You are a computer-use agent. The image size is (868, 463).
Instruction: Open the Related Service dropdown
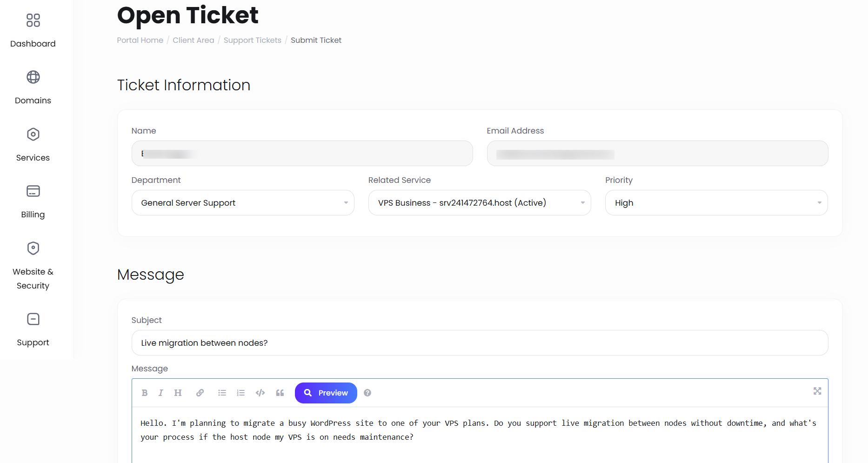point(480,202)
